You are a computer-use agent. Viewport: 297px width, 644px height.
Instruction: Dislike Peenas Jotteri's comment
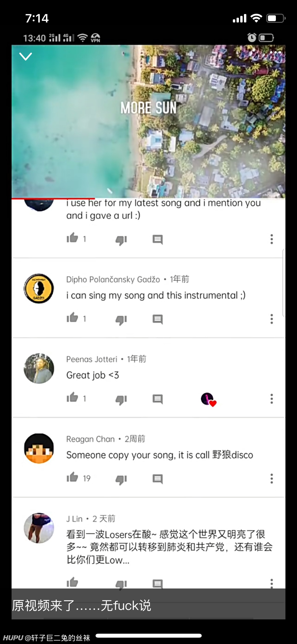[121, 399]
